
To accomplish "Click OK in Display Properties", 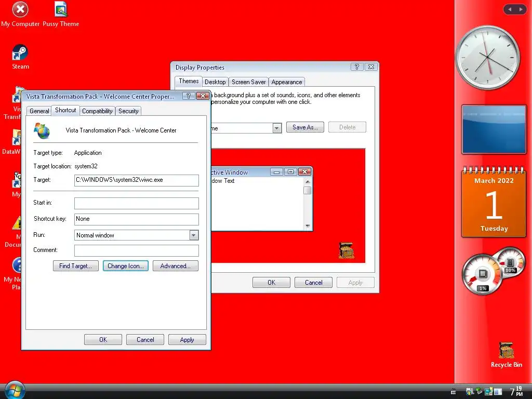I will [x=271, y=282].
